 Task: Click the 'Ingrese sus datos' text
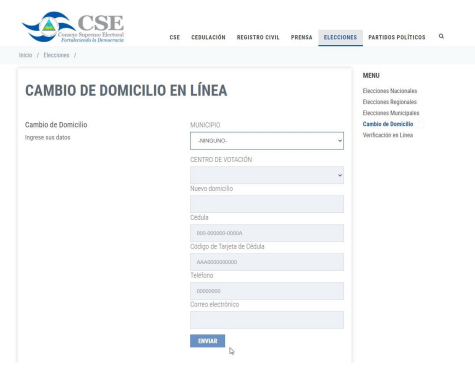click(48, 138)
